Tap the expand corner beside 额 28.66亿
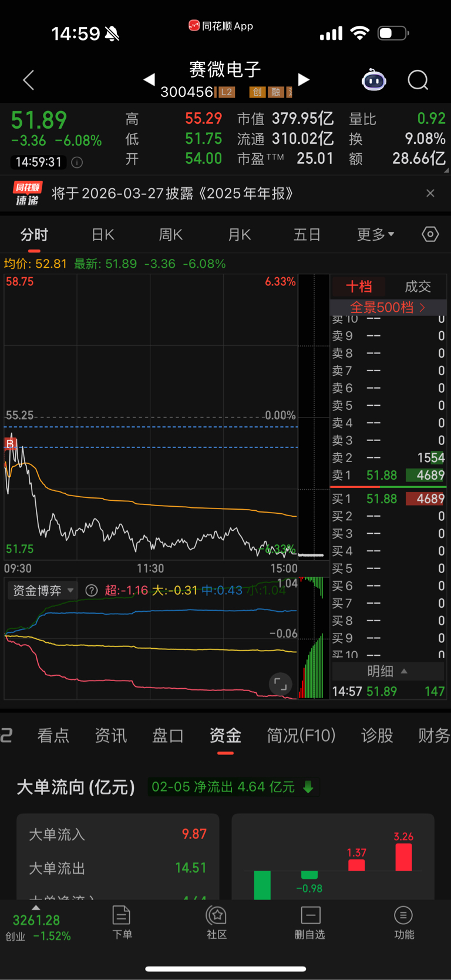The image size is (451, 980). coord(447,171)
